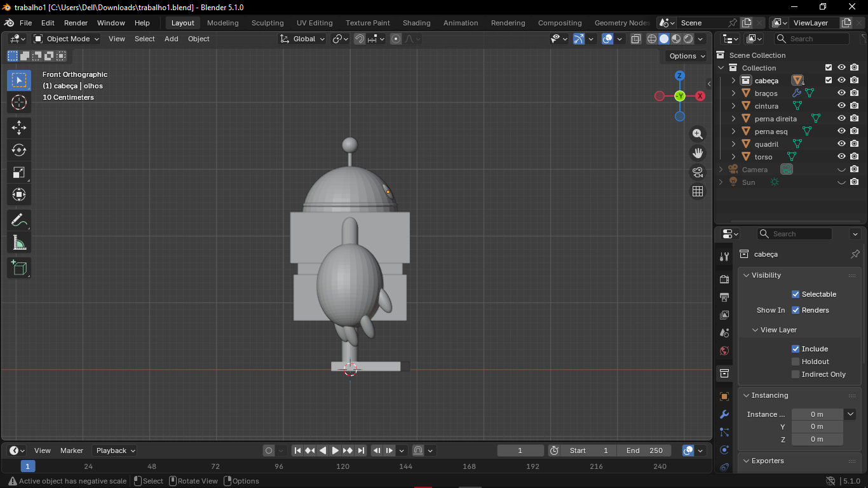The height and width of the screenshot is (488, 868).
Task: Open the Global transform orientation dropdown
Action: pos(303,39)
